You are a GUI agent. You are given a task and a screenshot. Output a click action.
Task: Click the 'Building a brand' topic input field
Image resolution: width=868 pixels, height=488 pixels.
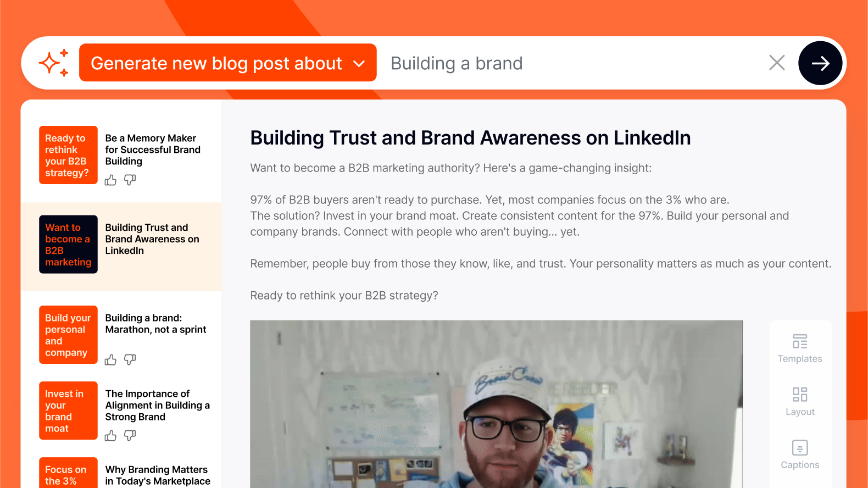[571, 63]
